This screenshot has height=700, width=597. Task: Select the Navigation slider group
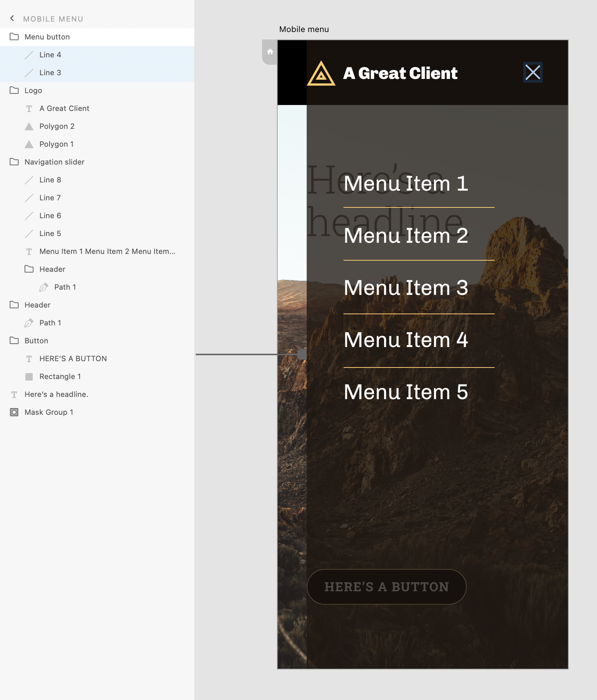pos(97,162)
